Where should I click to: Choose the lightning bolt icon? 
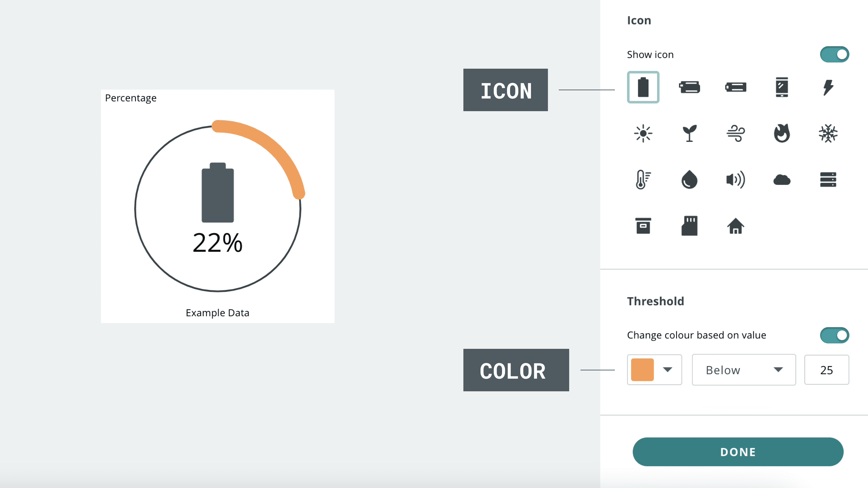click(828, 87)
